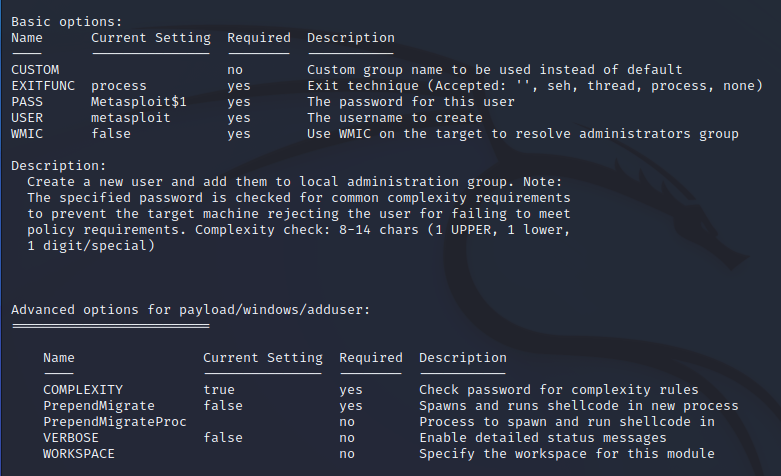Click "Enable detailed status messages" description
The height and width of the screenshot is (476, 781).
tap(543, 438)
